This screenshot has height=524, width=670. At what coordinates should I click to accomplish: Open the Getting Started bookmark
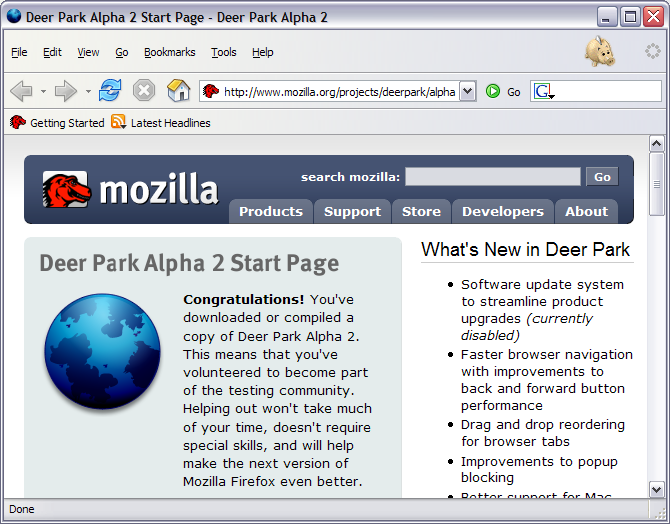coord(57,123)
